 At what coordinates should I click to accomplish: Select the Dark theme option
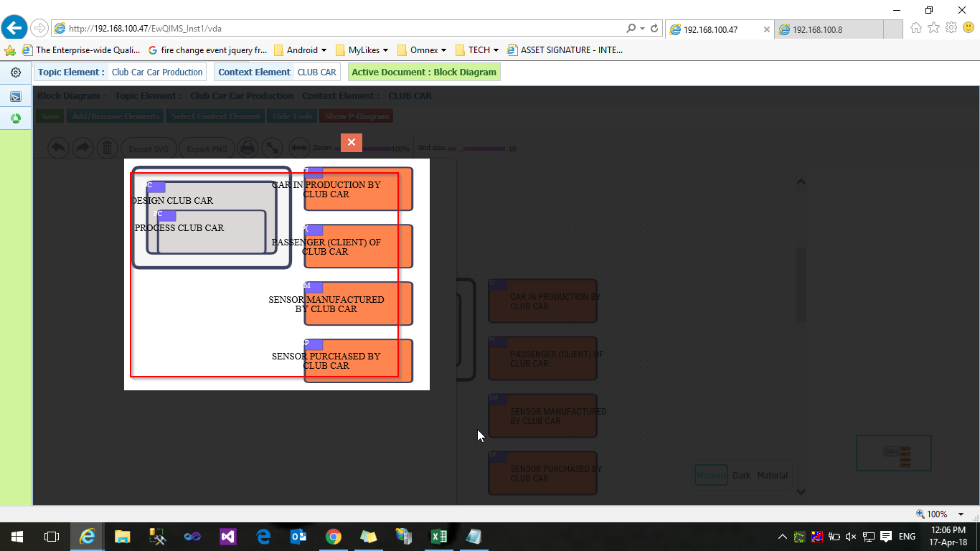point(742,475)
